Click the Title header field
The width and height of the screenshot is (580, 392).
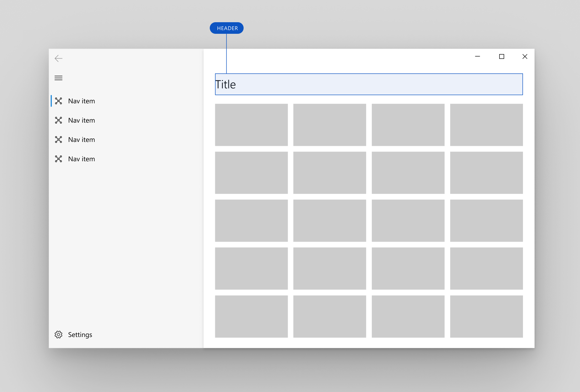368,84
